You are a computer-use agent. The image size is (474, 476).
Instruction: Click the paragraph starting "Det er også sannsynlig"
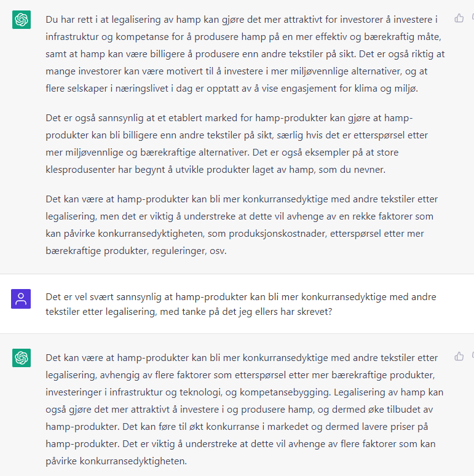[x=237, y=143]
